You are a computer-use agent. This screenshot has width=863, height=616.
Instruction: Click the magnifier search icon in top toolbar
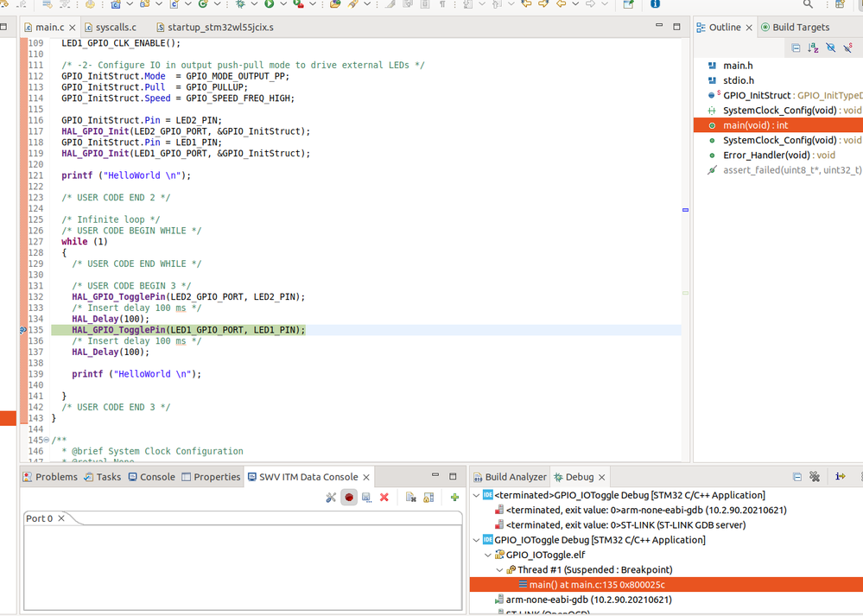click(808, 3)
